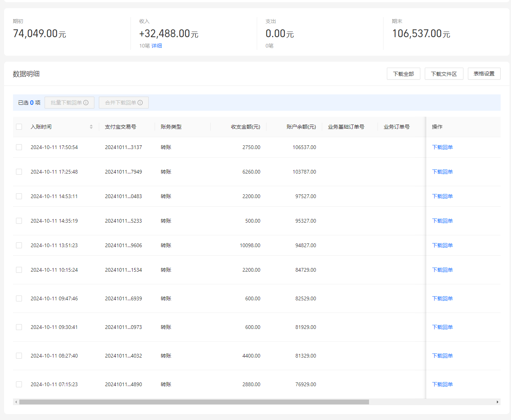Check the row dated 2024-10-11 17:50:54

point(19,147)
